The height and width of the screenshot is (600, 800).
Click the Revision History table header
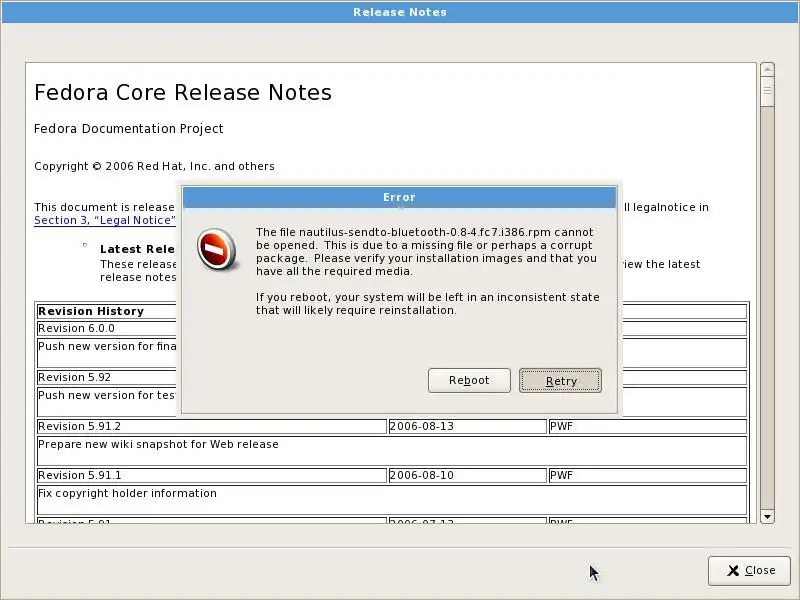[x=91, y=311]
